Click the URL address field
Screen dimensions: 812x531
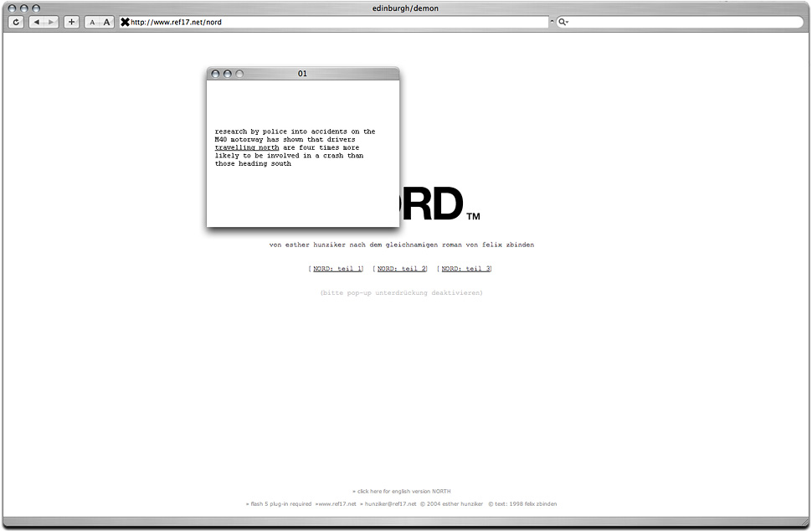(x=335, y=22)
